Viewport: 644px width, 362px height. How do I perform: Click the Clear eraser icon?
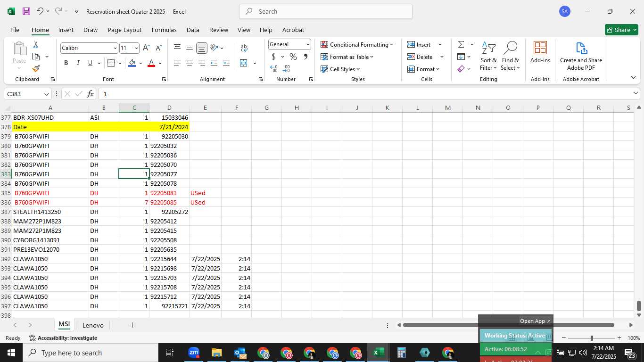(x=461, y=69)
